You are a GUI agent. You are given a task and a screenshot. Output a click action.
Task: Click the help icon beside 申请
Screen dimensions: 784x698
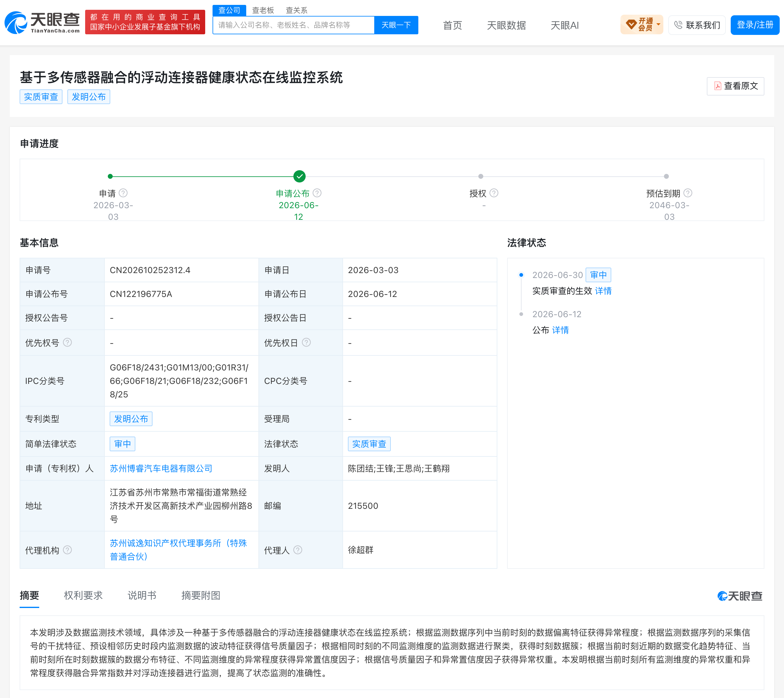(x=123, y=193)
